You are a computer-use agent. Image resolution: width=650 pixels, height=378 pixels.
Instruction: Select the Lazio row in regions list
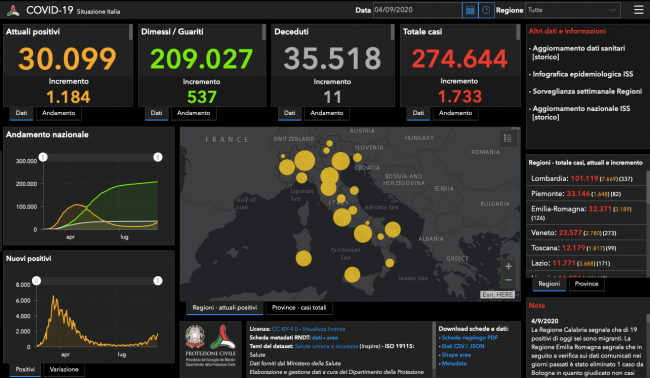pyautogui.click(x=586, y=263)
